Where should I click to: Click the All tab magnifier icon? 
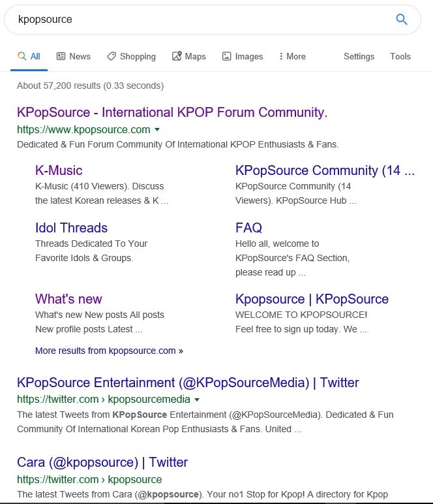pyautogui.click(x=22, y=56)
